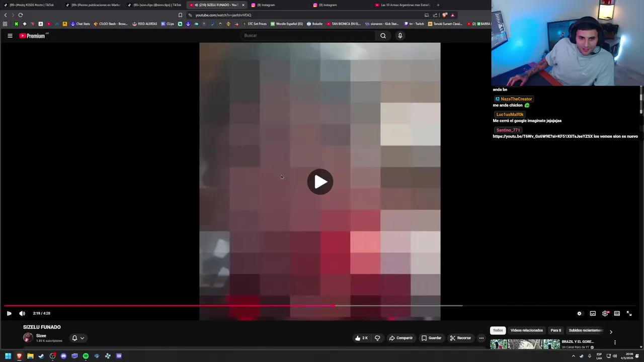Click the search magnifier button

[383, 36]
